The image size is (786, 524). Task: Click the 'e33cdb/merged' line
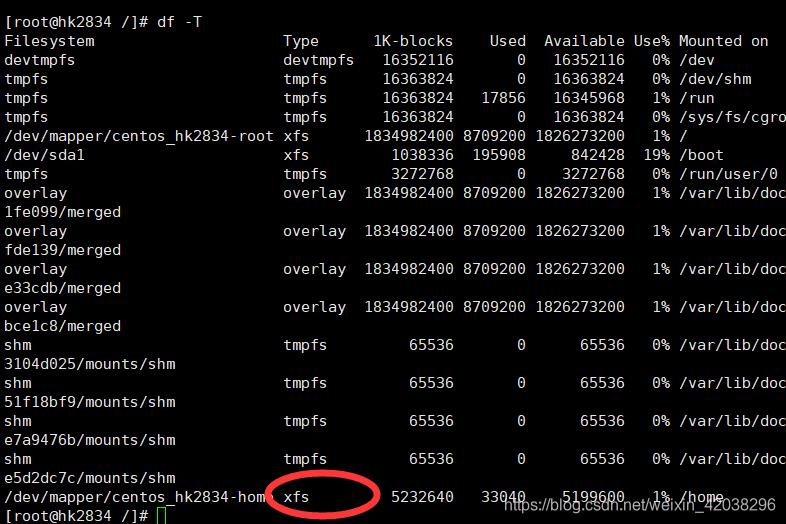pyautogui.click(x=63, y=289)
